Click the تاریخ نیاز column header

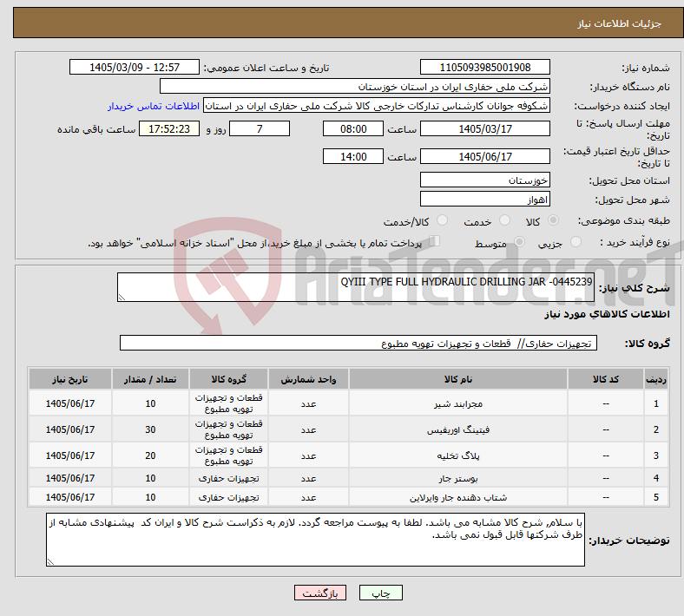(x=70, y=379)
